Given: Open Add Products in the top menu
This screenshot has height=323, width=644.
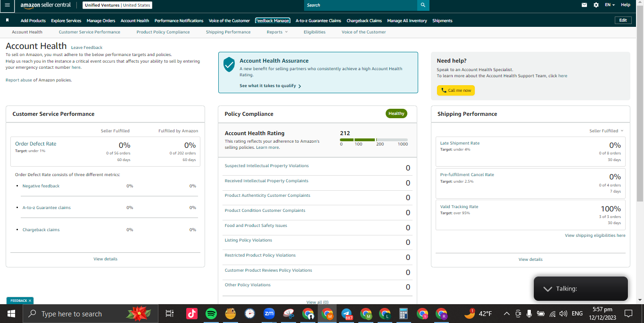Looking at the screenshot, I should [33, 21].
